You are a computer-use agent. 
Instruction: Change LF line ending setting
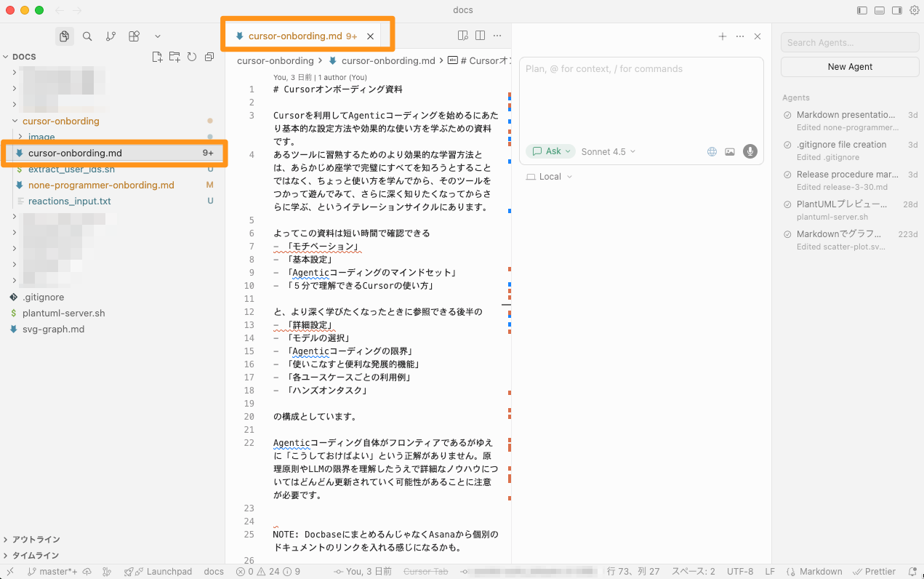(x=770, y=572)
